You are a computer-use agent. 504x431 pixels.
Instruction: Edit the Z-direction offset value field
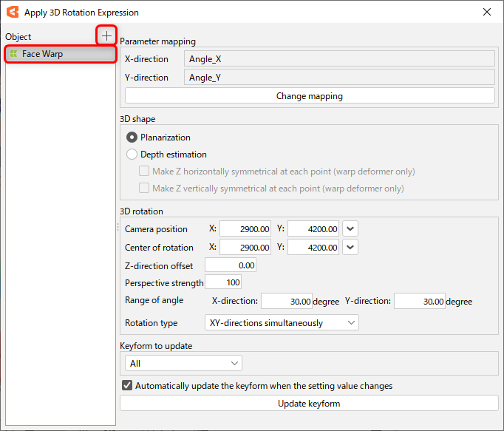(231, 265)
